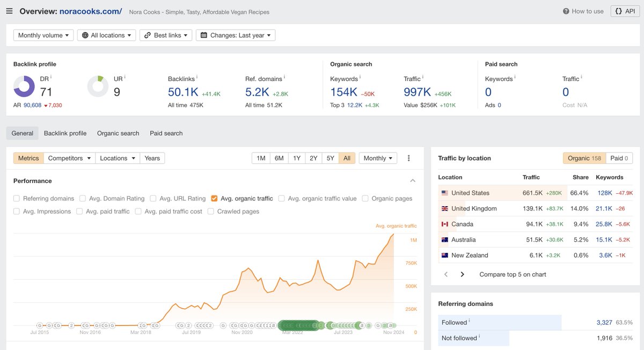This screenshot has height=350, width=644.
Task: Open the 3,327 followed domains link
Action: [604, 323]
